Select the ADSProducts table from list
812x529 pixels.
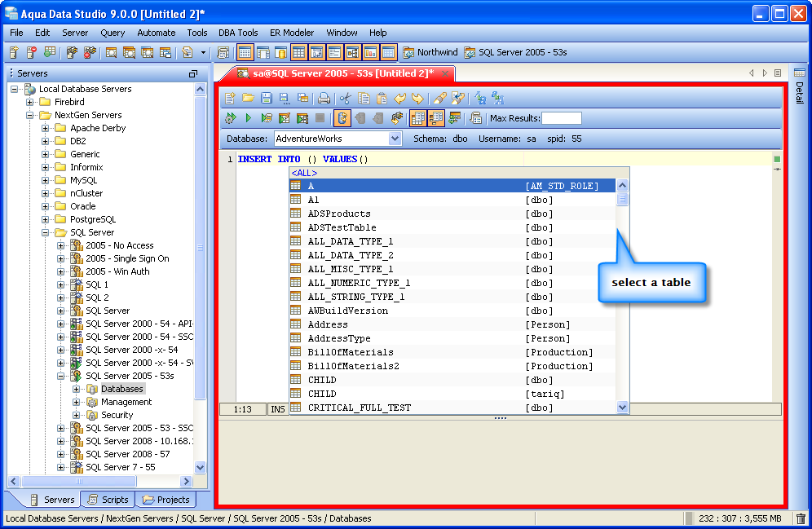click(x=338, y=214)
